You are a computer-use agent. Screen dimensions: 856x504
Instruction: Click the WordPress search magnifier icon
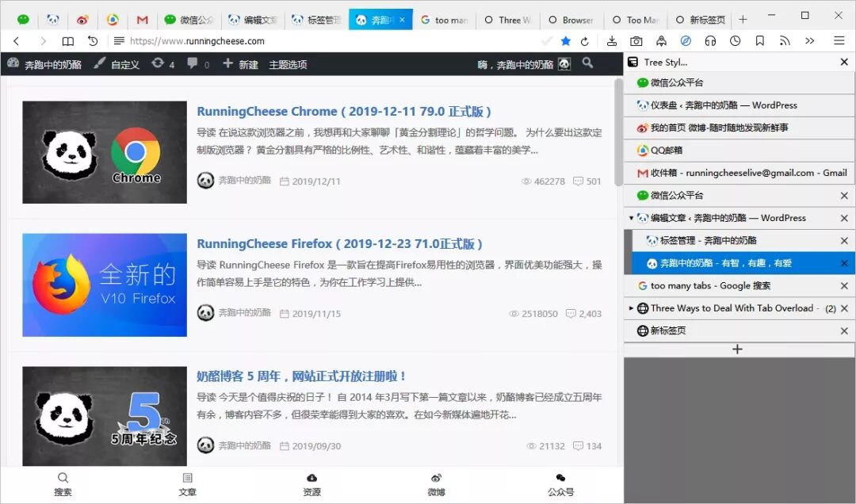click(x=587, y=63)
